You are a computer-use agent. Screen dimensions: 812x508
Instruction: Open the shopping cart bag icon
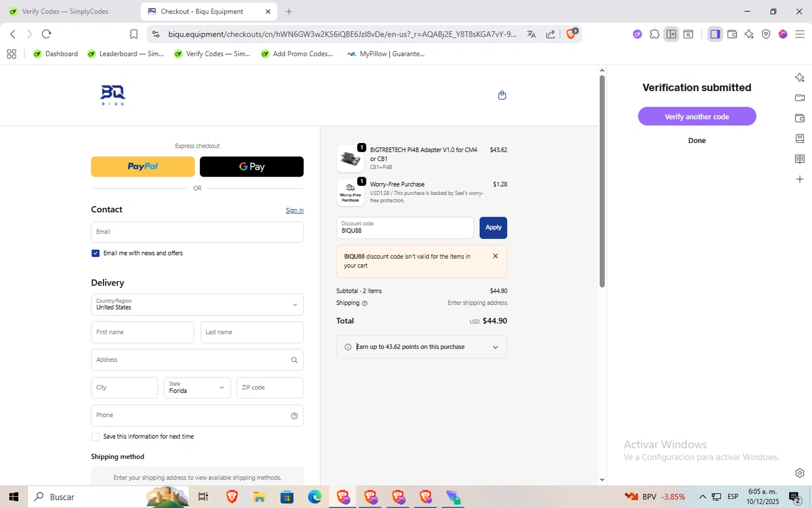(x=502, y=95)
